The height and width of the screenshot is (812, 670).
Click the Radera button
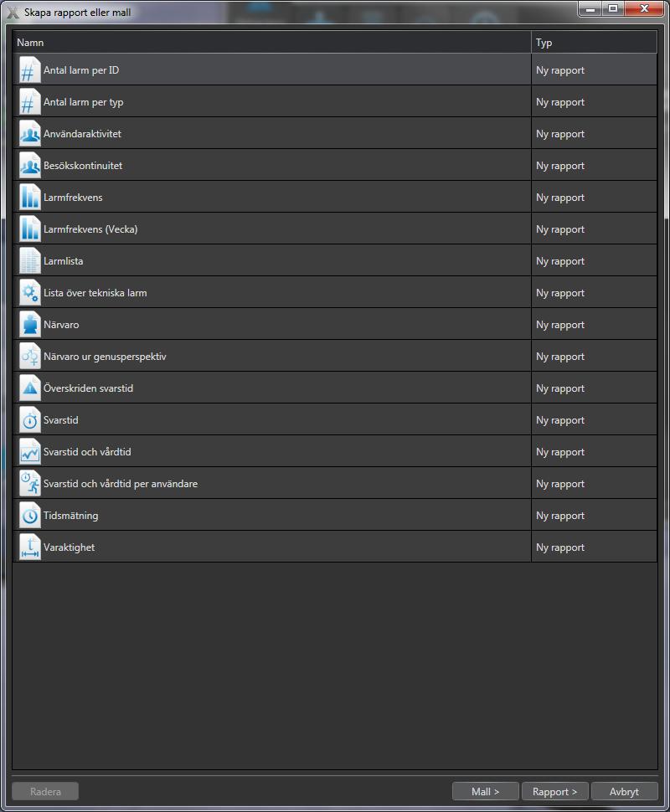point(45,791)
